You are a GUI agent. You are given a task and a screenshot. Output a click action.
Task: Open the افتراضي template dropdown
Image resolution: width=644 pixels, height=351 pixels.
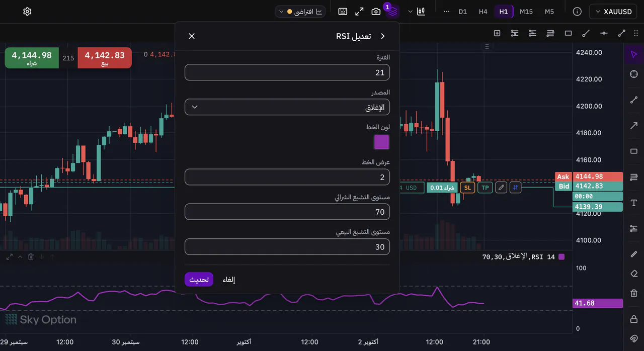tap(300, 12)
